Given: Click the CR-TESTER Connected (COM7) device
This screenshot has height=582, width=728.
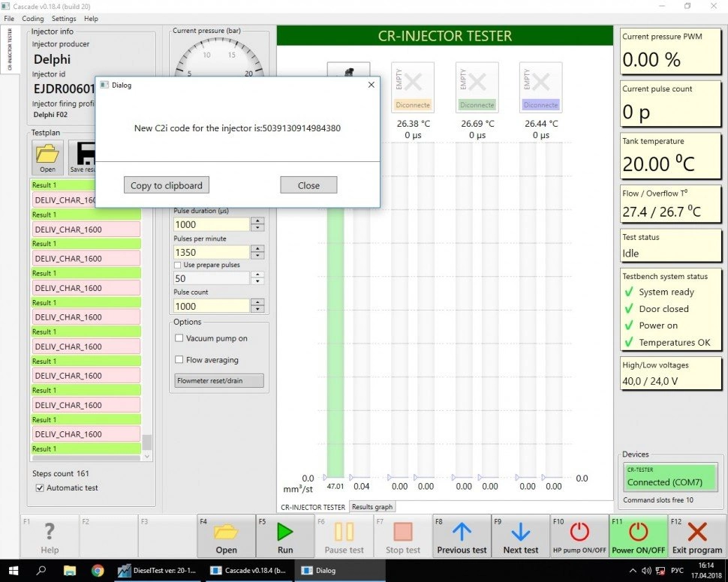Looking at the screenshot, I should 670,478.
